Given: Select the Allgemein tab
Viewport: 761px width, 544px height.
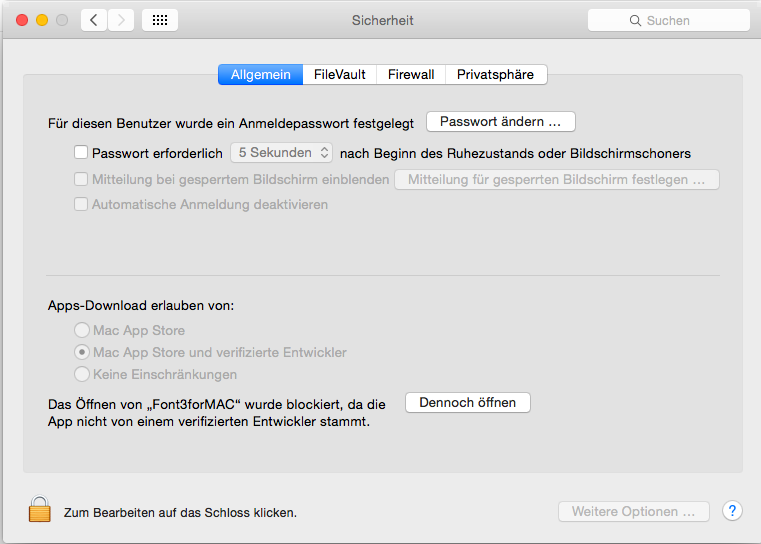Looking at the screenshot, I should pyautogui.click(x=260, y=74).
